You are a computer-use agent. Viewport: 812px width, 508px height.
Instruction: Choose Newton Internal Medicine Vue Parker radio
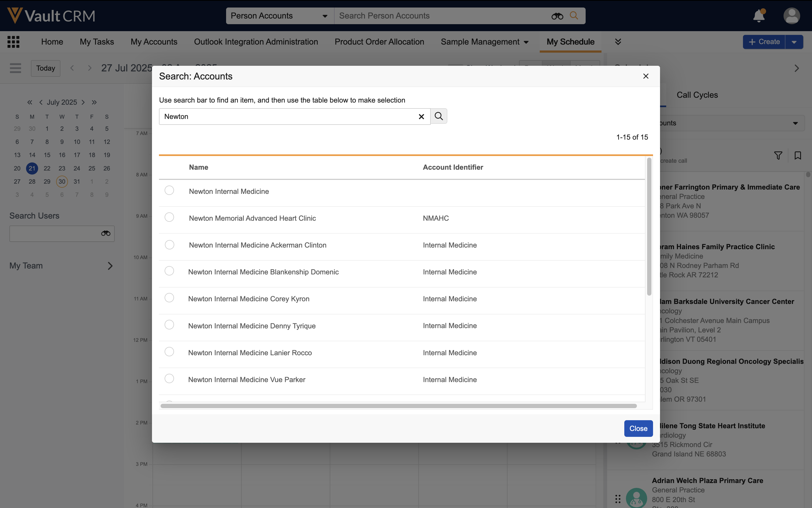[x=169, y=379]
